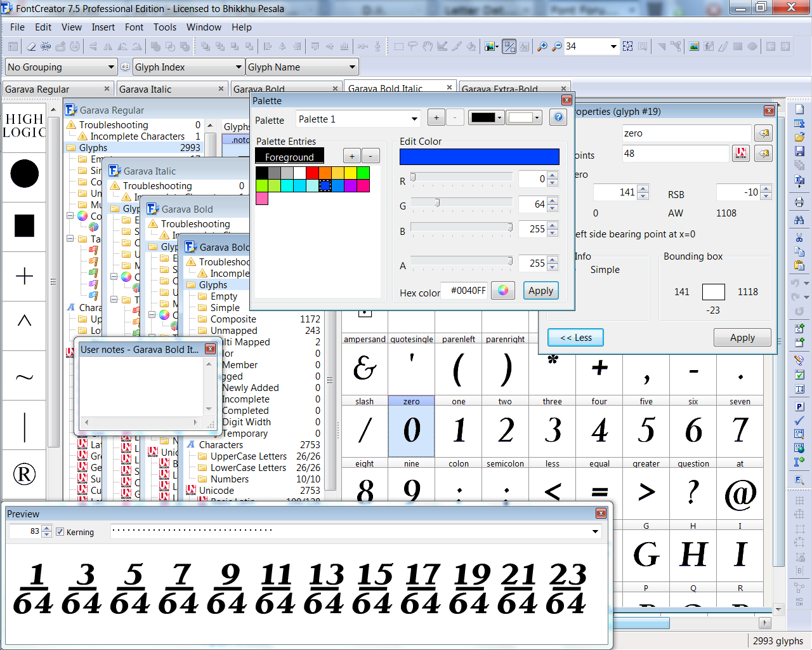Select the zero glyph cell
The image size is (812, 650).
(x=411, y=426)
